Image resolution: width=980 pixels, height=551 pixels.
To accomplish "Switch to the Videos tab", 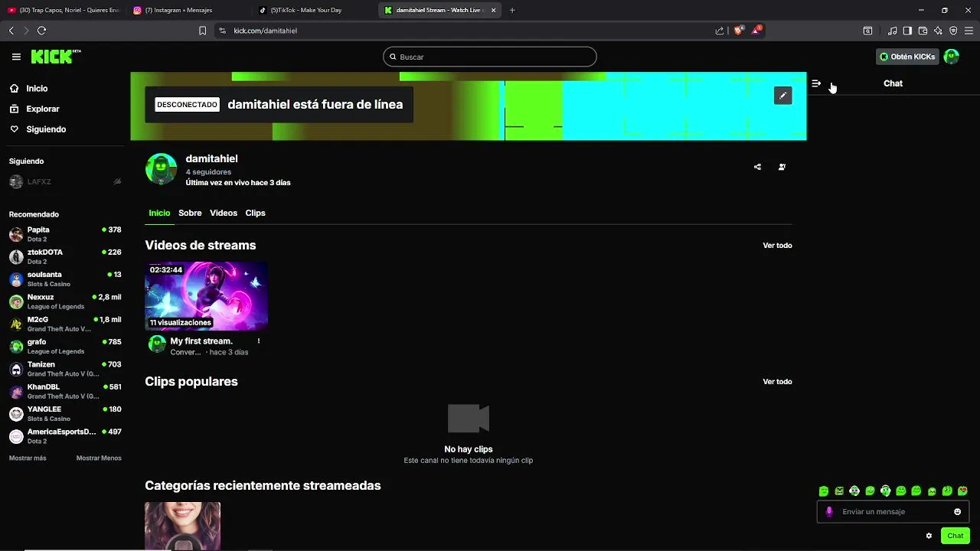I will (x=224, y=213).
